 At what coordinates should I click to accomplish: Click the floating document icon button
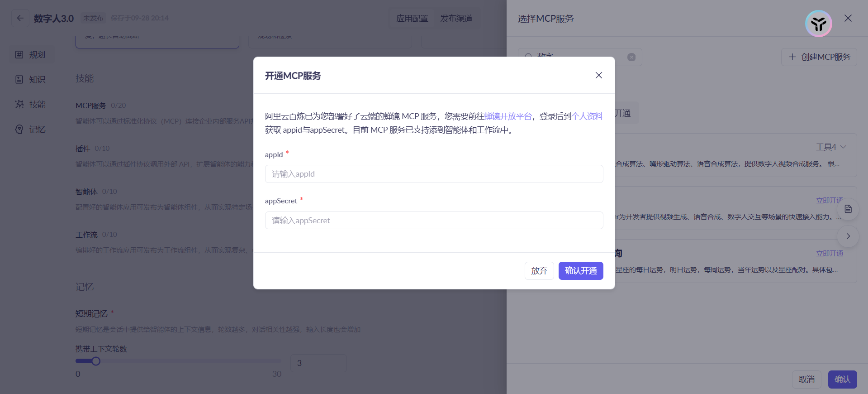pyautogui.click(x=848, y=209)
